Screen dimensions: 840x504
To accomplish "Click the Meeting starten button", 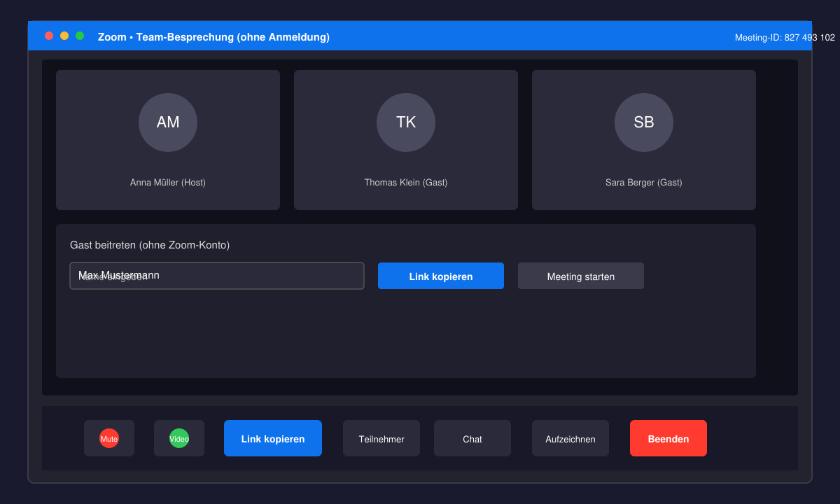I will [581, 276].
